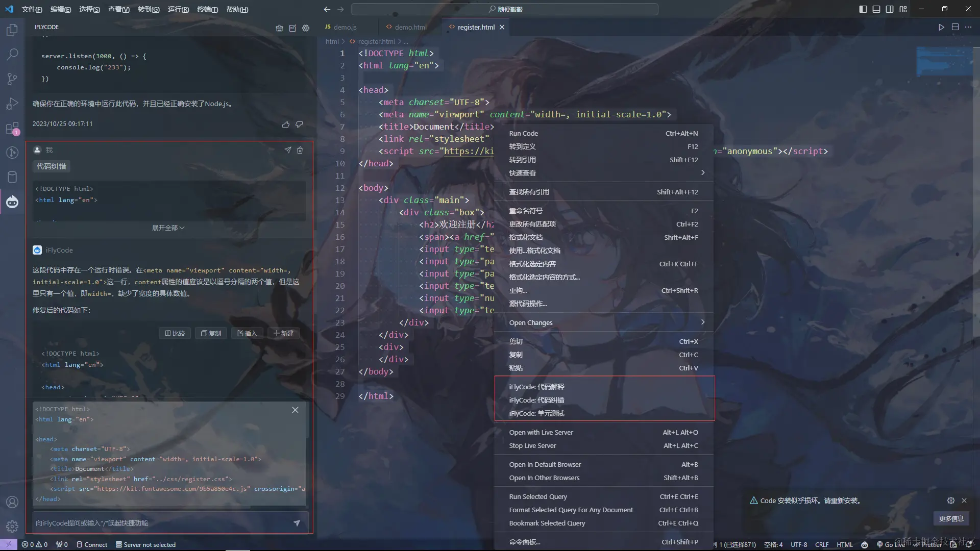
Task: Open the Extensions view in activity bar
Action: click(12, 128)
